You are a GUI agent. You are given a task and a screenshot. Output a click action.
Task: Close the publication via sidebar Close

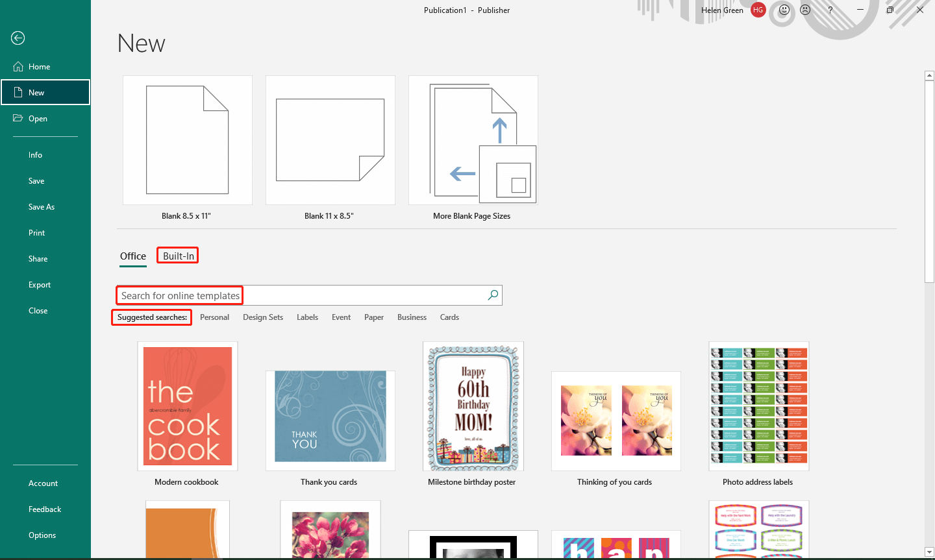pos(38,311)
